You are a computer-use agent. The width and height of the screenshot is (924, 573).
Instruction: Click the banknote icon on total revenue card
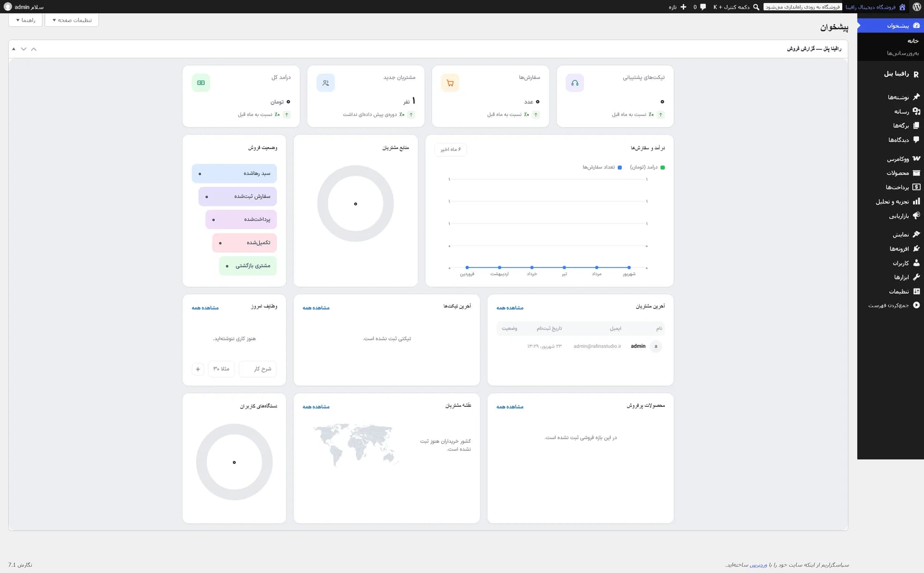pyautogui.click(x=201, y=83)
